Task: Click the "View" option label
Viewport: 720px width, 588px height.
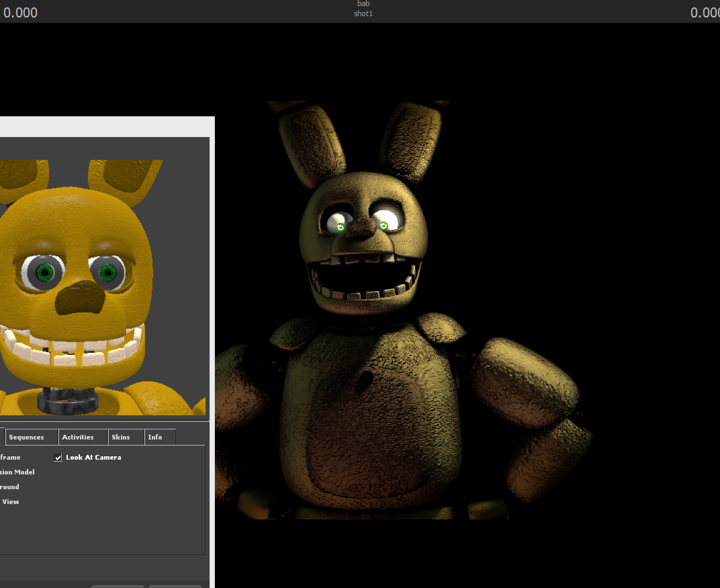Action: [x=11, y=501]
